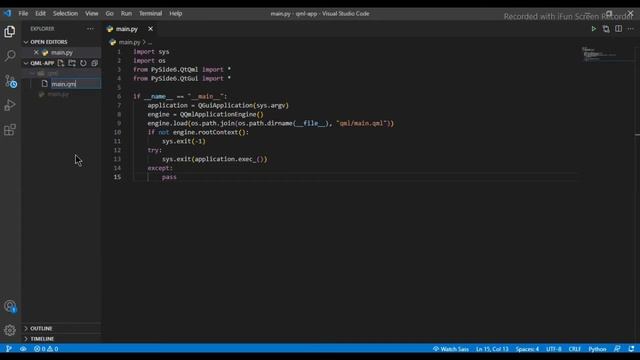Image resolution: width=640 pixels, height=360 pixels.
Task: Open the Terminal menu
Action: coord(150,13)
